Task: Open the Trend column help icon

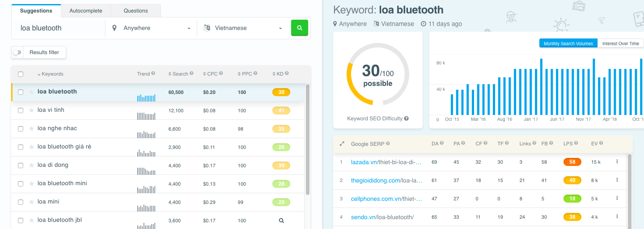Action: pos(153,73)
